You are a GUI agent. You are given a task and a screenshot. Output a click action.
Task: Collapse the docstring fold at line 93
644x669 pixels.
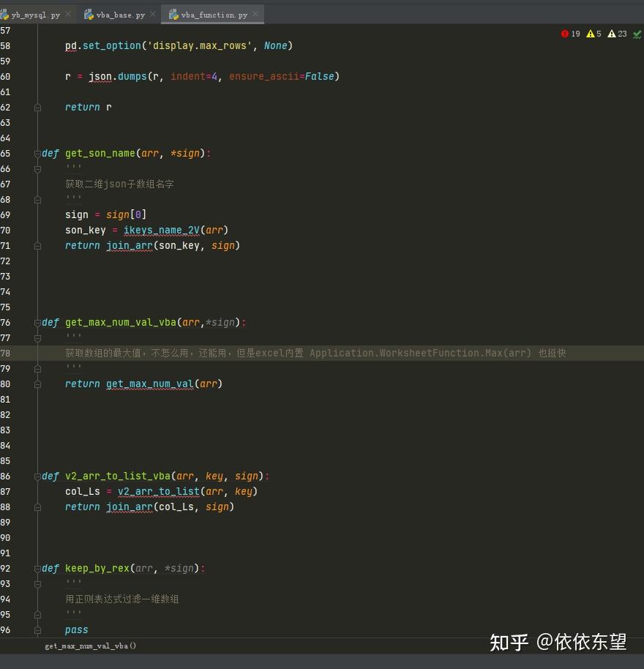click(x=37, y=583)
